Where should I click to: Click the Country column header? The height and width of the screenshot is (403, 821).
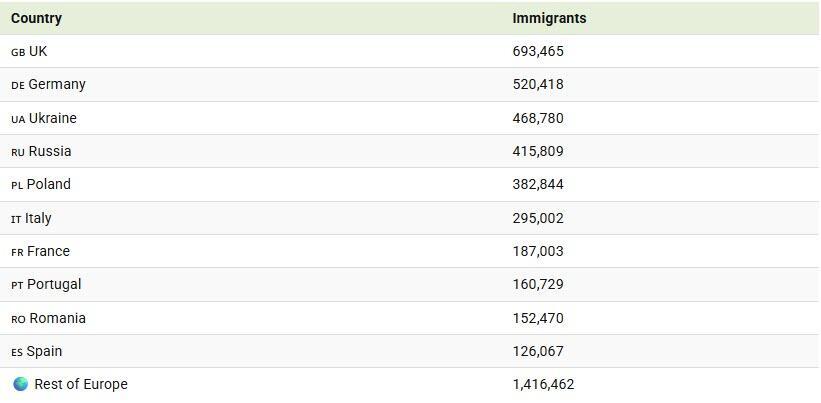[36, 18]
